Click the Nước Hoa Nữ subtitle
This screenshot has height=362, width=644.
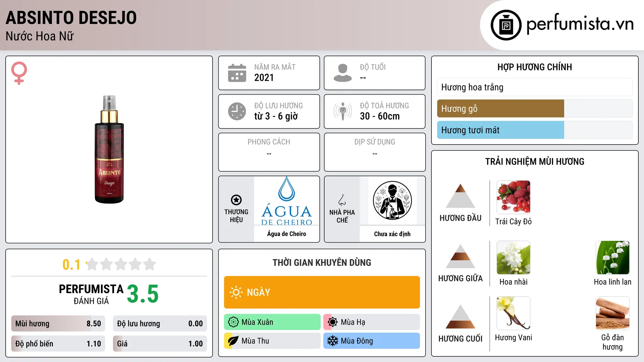(40, 36)
